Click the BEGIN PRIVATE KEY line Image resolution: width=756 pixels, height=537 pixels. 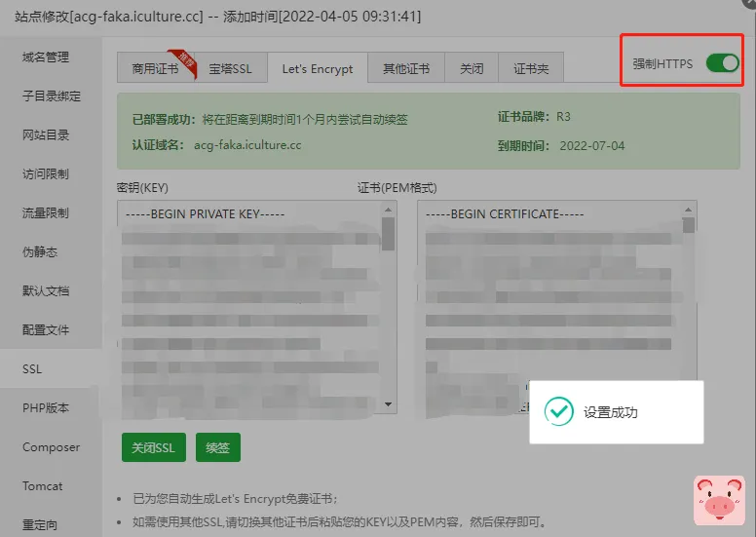click(x=205, y=213)
